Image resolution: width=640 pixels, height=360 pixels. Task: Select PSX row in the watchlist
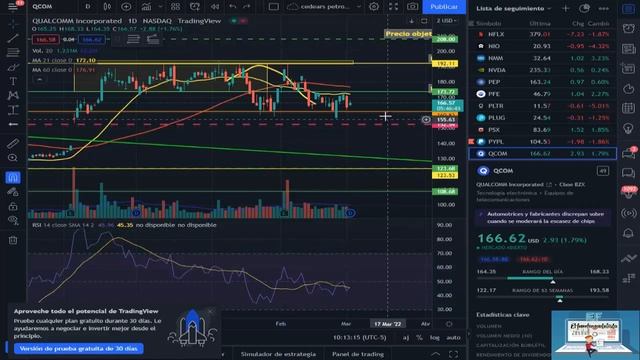pos(542,130)
